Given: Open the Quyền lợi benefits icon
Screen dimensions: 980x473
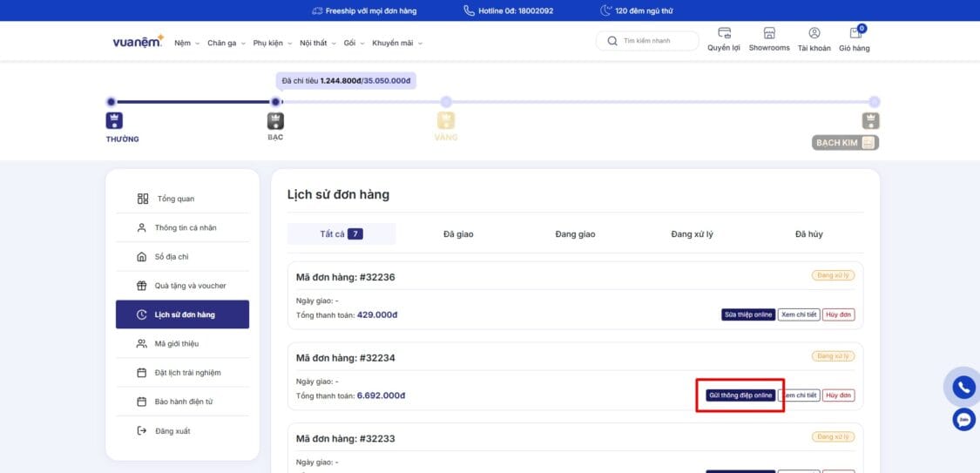Looking at the screenshot, I should 724,33.
